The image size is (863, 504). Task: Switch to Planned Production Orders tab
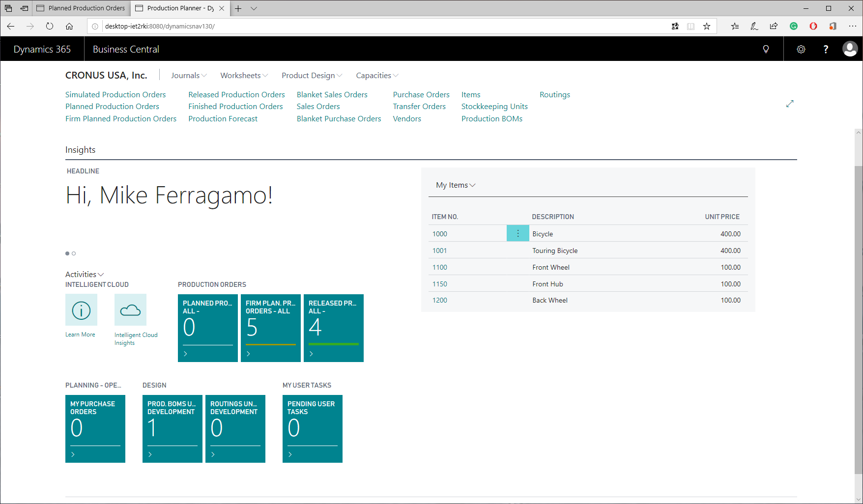pyautogui.click(x=82, y=8)
